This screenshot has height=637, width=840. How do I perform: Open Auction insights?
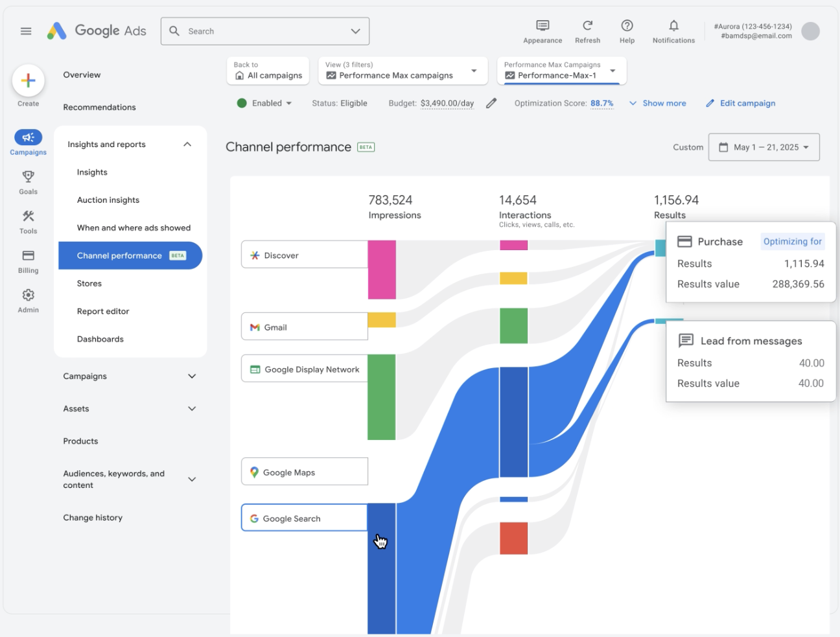(108, 200)
